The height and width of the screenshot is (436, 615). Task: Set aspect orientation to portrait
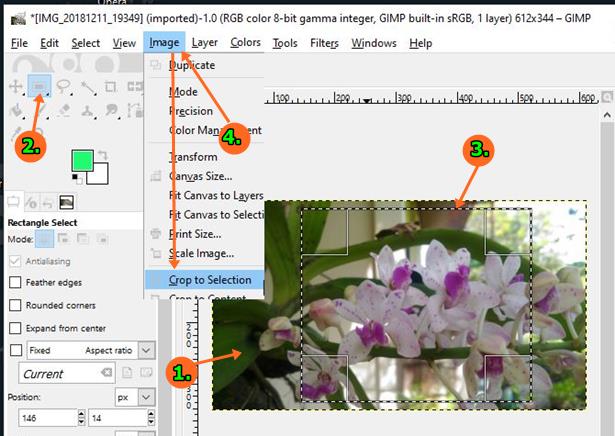point(127,372)
